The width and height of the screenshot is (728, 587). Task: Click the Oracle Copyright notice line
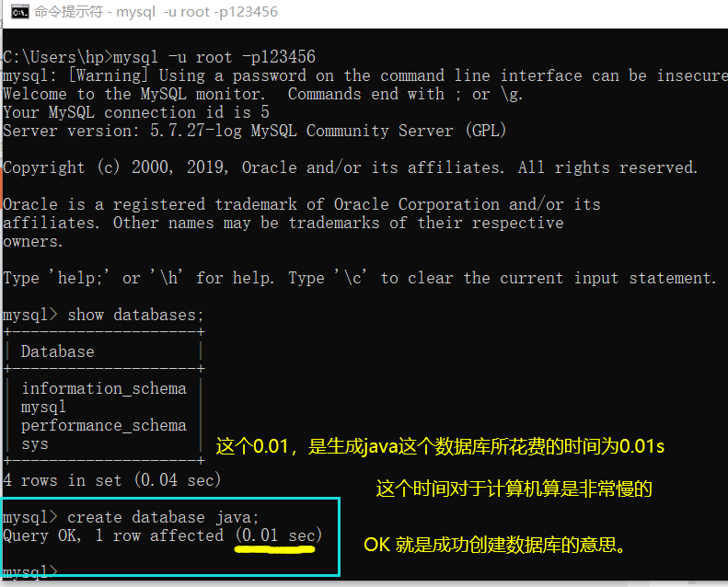[x=350, y=167]
